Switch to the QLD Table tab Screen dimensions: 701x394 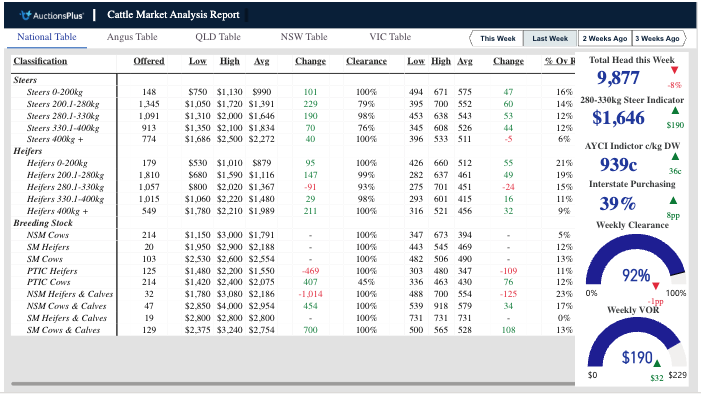tap(218, 37)
